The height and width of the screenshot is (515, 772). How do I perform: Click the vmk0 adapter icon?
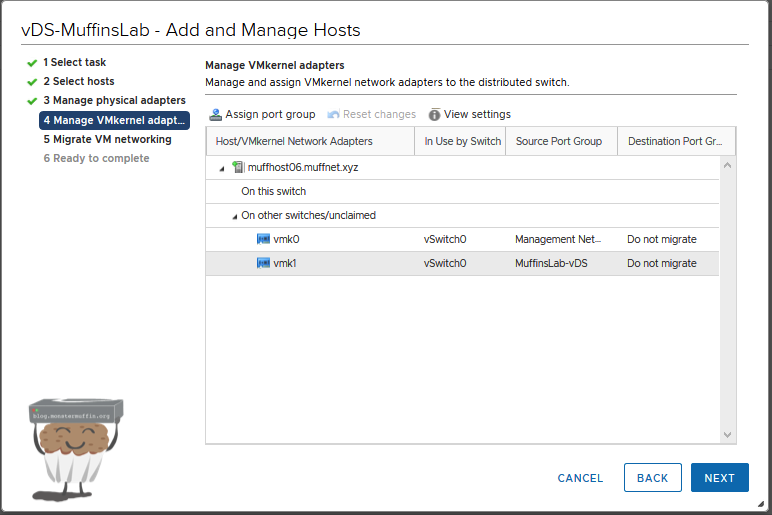click(264, 240)
